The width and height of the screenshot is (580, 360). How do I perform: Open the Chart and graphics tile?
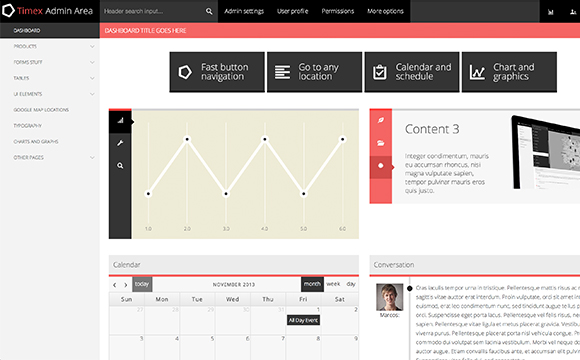(x=509, y=72)
